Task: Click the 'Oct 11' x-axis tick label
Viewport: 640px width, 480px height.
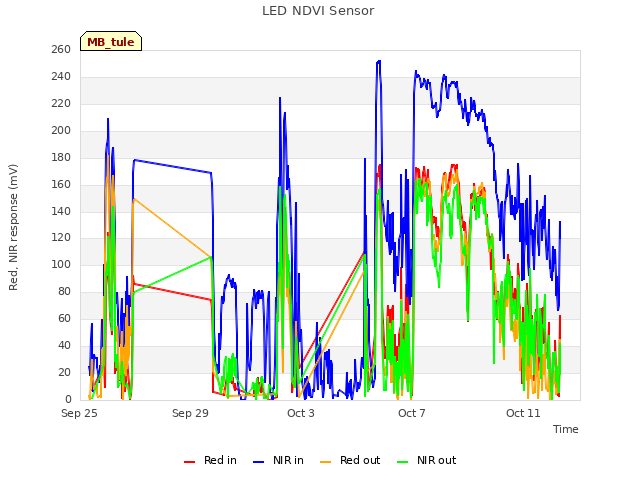Action: tap(523, 413)
